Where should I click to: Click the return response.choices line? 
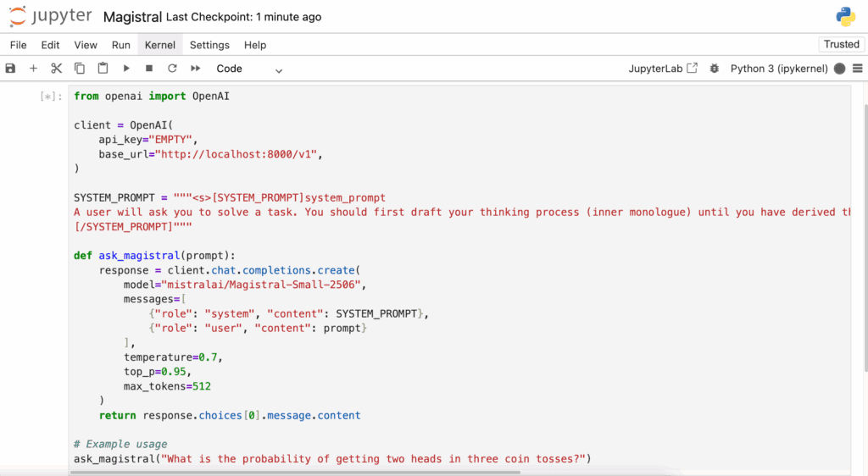(x=230, y=415)
